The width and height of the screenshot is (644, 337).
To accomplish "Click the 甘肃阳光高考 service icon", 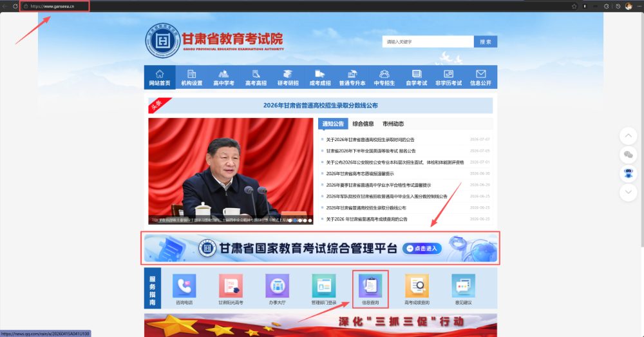I will (x=231, y=286).
